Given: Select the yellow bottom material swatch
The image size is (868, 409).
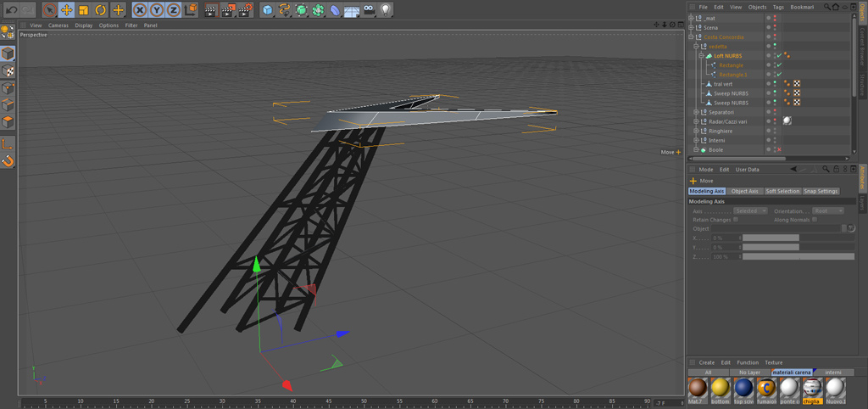Looking at the screenshot, I should pyautogui.click(x=721, y=389).
